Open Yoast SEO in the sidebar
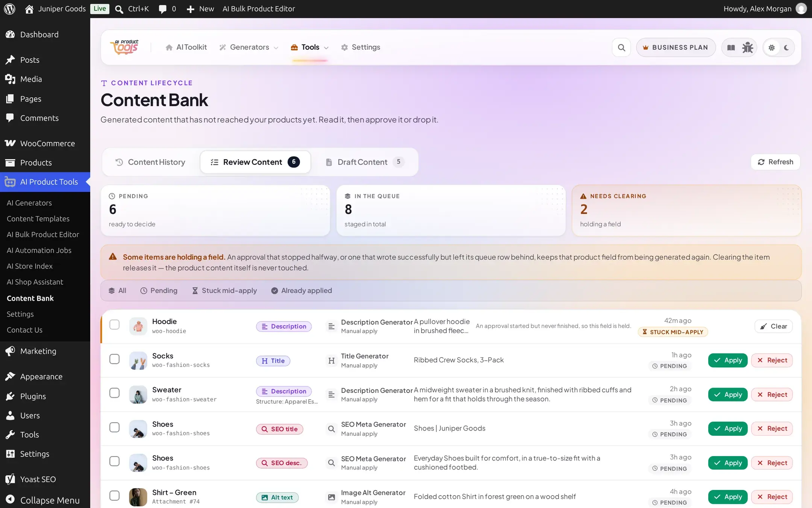Viewport: 812px width, 508px height. click(x=45, y=479)
